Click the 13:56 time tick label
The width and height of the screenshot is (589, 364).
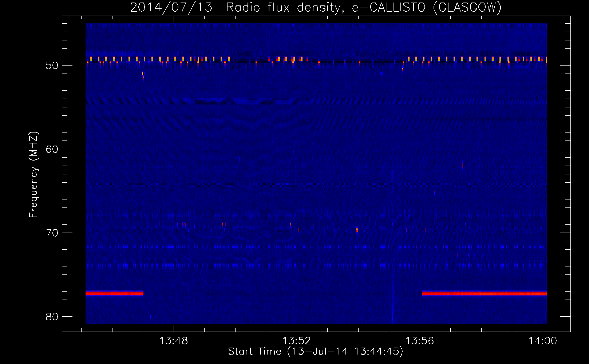click(420, 341)
